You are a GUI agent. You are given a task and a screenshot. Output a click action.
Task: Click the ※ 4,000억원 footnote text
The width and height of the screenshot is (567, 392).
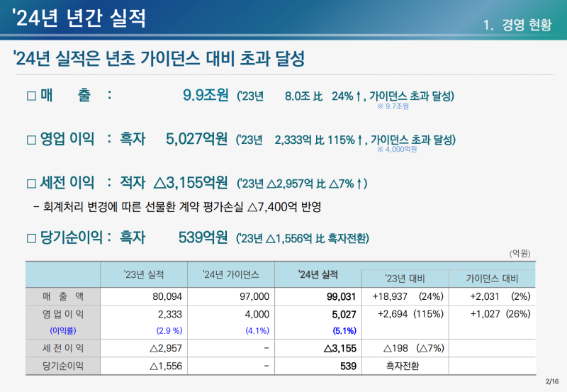397,150
